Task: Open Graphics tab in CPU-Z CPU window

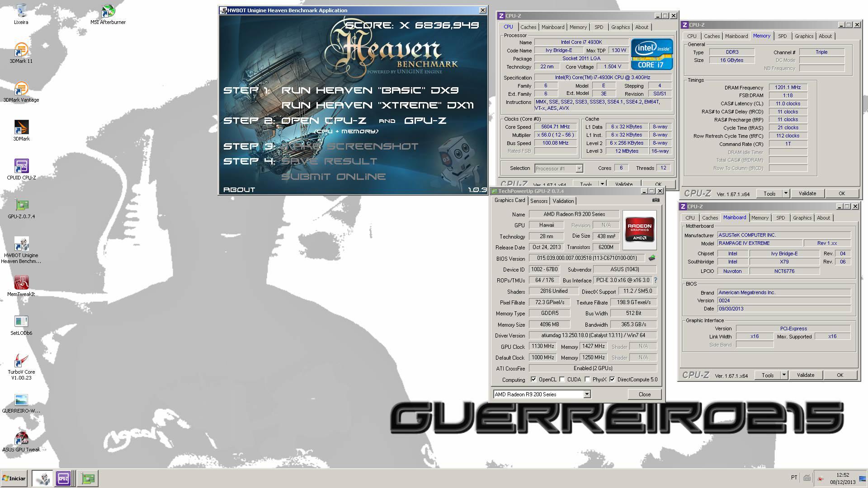Action: (620, 27)
